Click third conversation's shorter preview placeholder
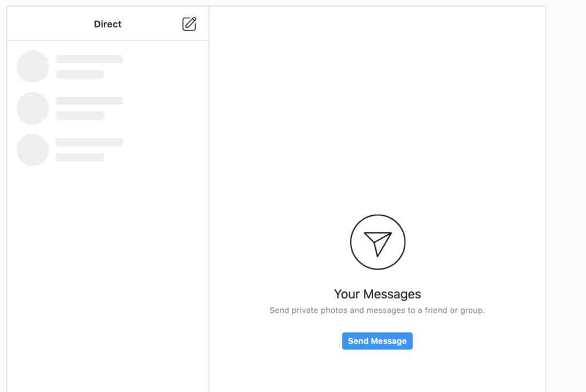This screenshot has width=586, height=392. (80, 157)
